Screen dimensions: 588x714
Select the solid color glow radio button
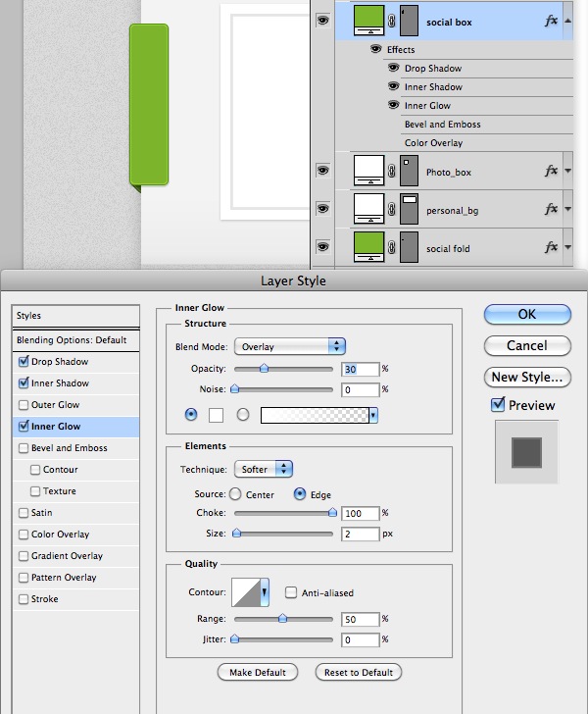pos(191,414)
